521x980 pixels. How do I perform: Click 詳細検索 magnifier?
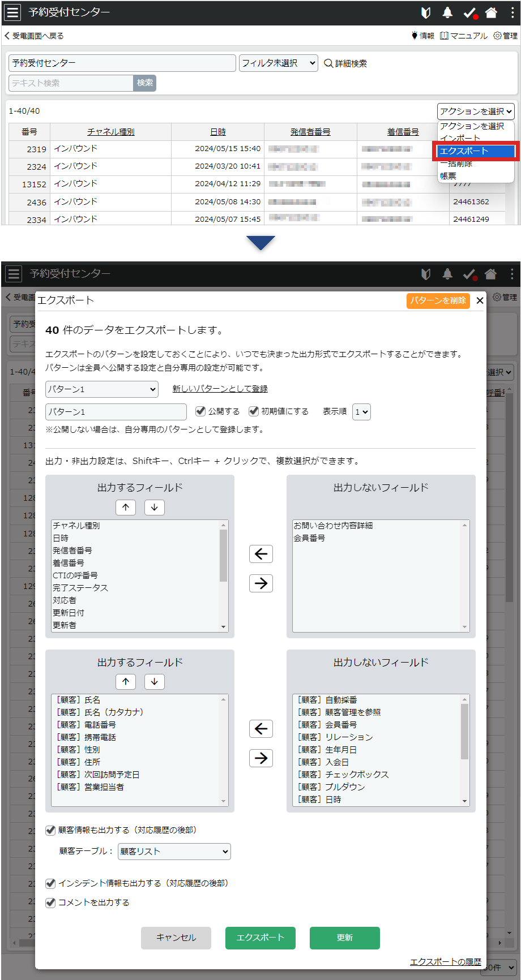(345, 63)
